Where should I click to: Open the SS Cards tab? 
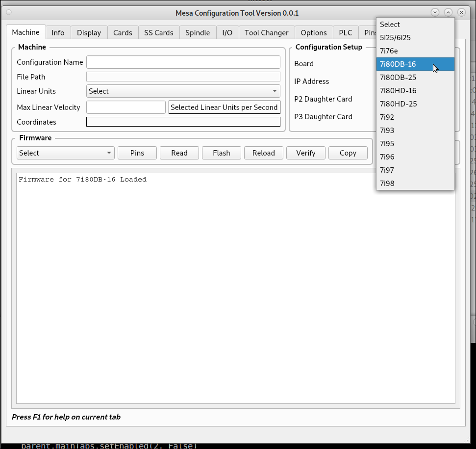tap(159, 32)
